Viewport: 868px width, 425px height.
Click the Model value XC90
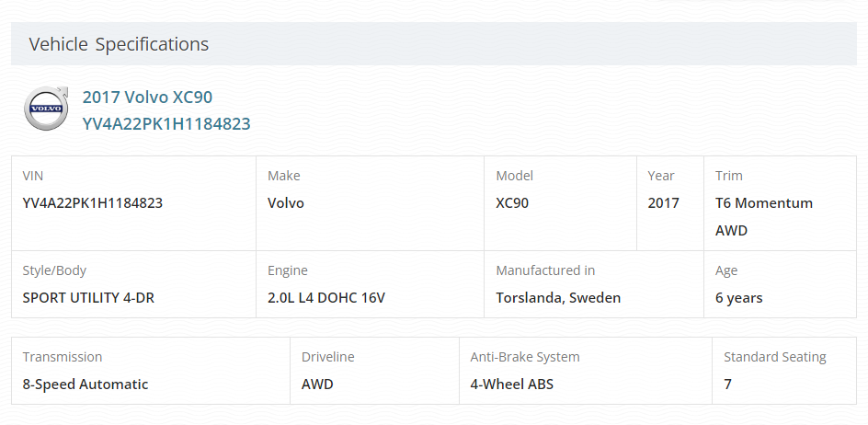[x=512, y=202]
